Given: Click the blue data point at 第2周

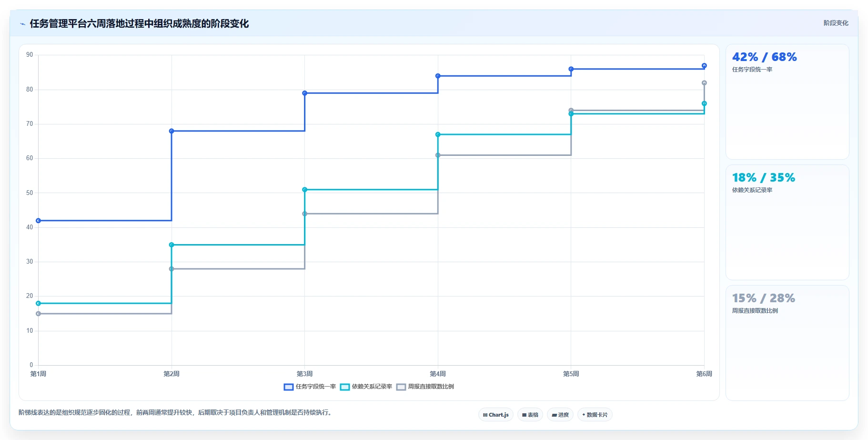Looking at the screenshot, I should [172, 131].
